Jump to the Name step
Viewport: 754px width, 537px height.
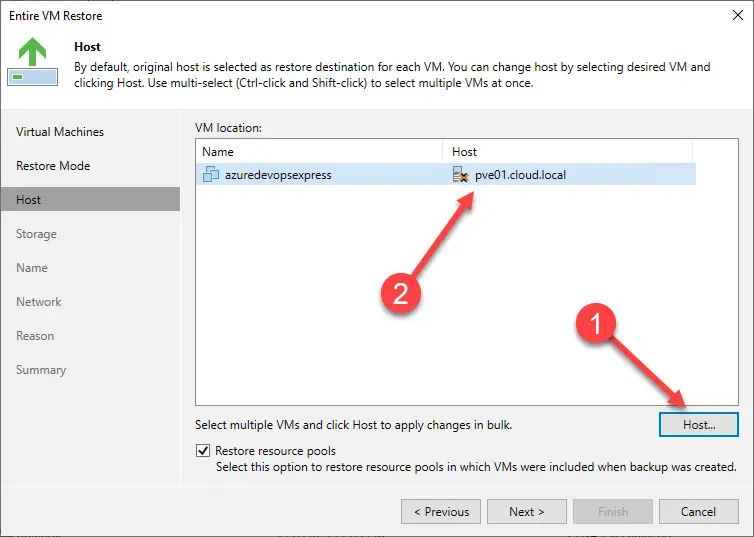click(32, 268)
